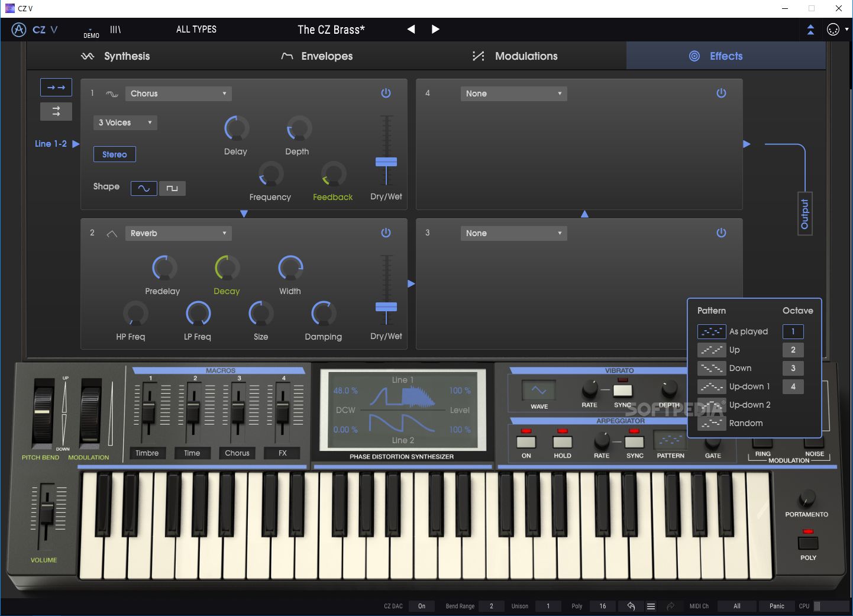Open the Chorus effect type dropdown
Image resolution: width=853 pixels, height=616 pixels.
[x=178, y=93]
